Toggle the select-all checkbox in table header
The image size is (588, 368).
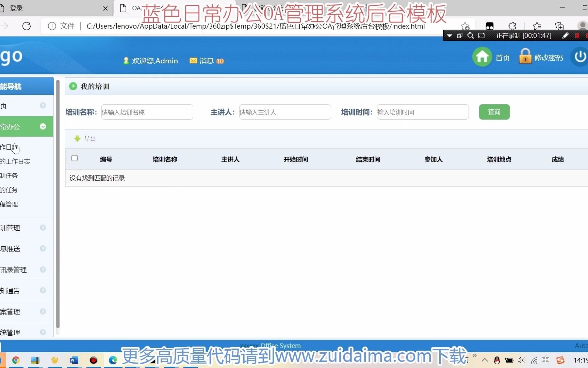click(x=75, y=158)
